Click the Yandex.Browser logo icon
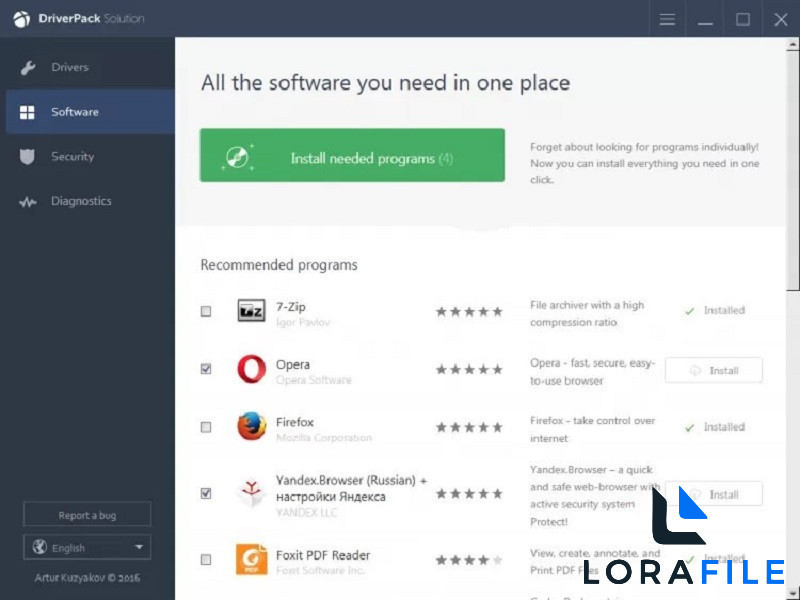The width and height of the screenshot is (800, 600). [252, 493]
